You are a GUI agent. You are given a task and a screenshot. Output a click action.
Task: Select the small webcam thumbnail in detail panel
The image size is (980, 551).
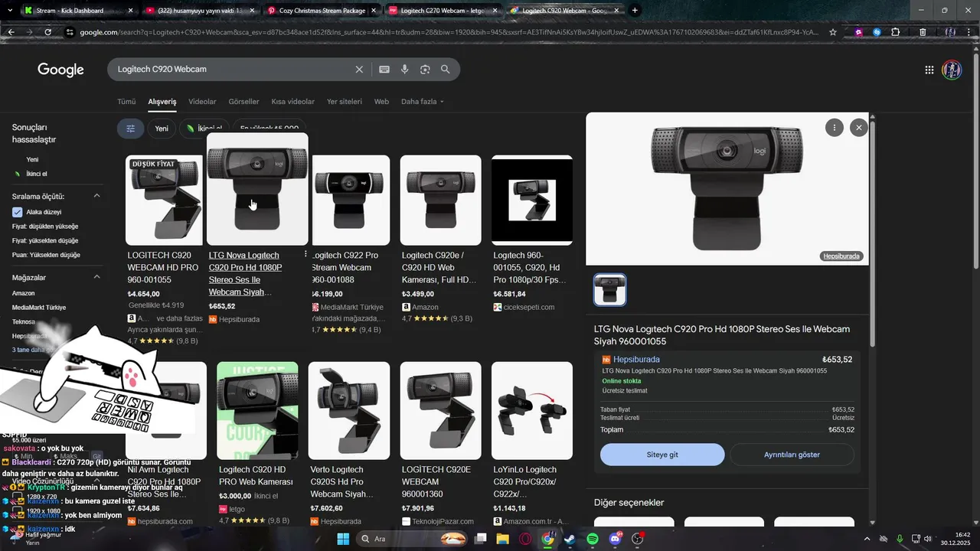click(x=609, y=290)
